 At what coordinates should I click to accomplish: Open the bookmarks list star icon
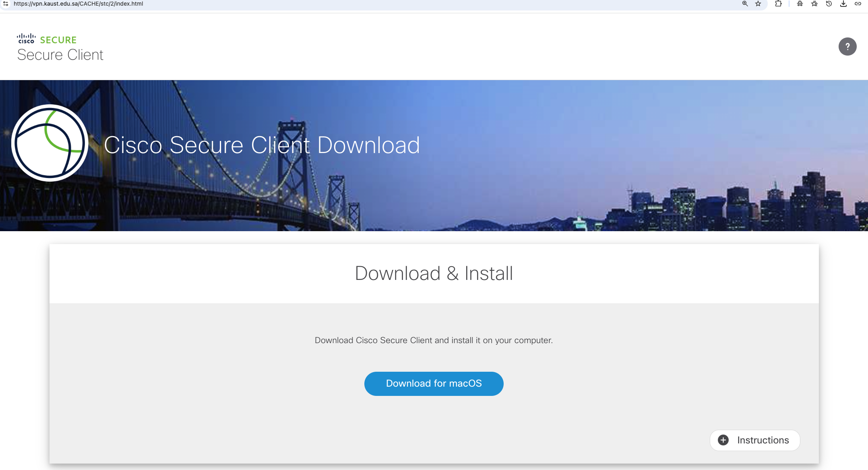click(814, 4)
